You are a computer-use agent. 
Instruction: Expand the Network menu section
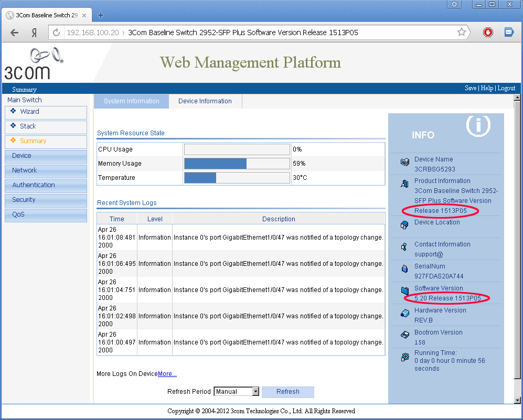46,170
